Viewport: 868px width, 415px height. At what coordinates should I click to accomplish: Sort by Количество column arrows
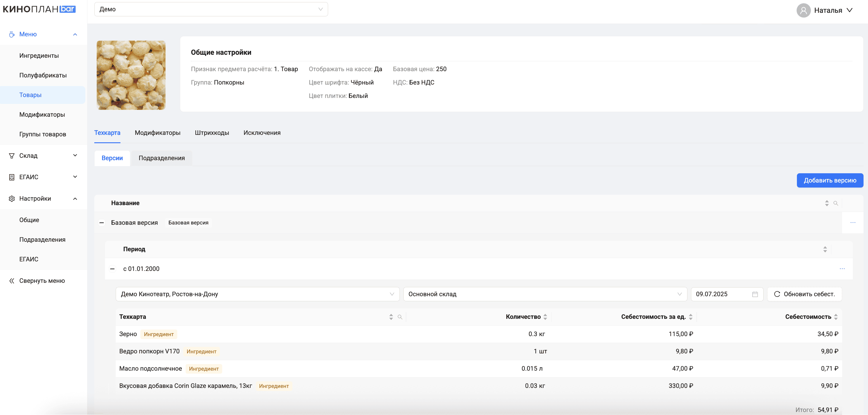[x=545, y=317]
